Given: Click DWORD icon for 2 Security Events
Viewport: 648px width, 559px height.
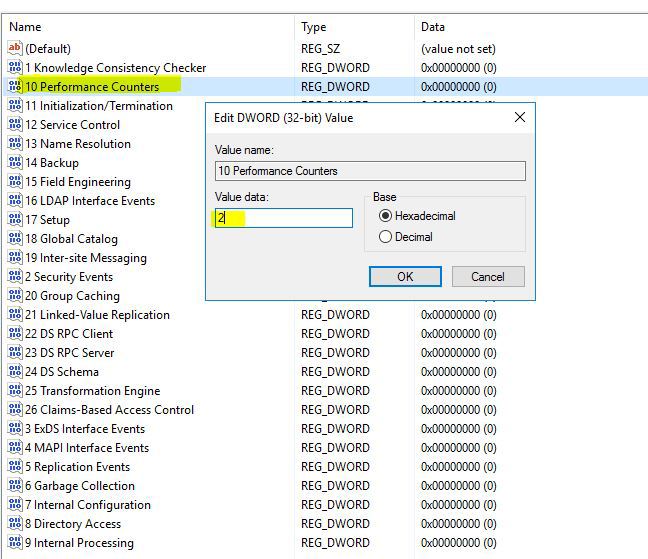Looking at the screenshot, I should point(14,276).
